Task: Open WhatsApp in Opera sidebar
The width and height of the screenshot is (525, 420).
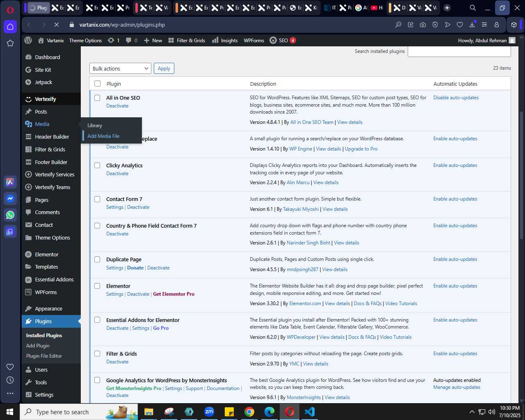Action: (x=10, y=215)
